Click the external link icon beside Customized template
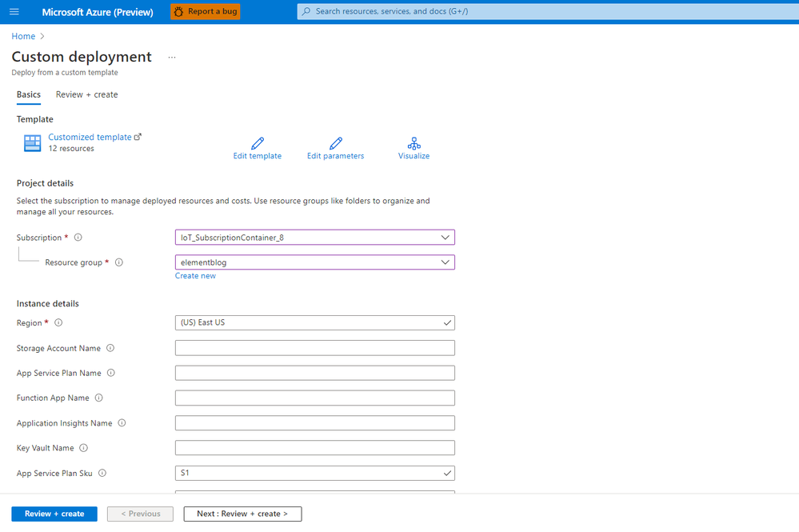This screenshot has width=799, height=532. [x=138, y=137]
